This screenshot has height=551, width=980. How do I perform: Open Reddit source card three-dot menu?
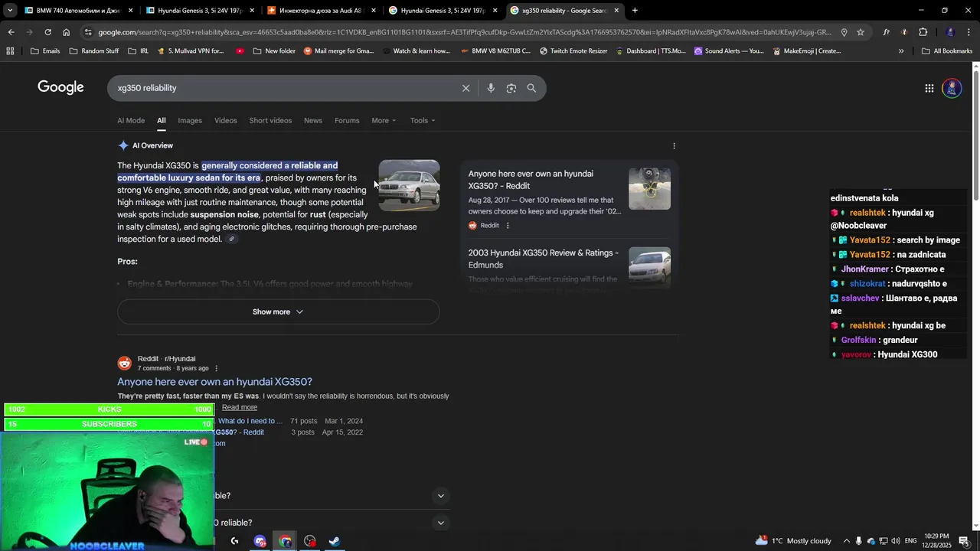click(x=507, y=225)
